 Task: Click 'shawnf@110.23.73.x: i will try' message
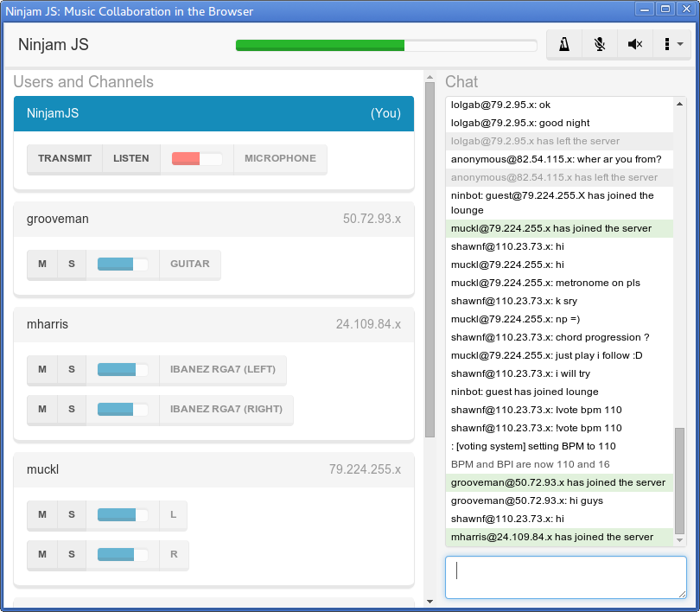[x=559, y=373]
